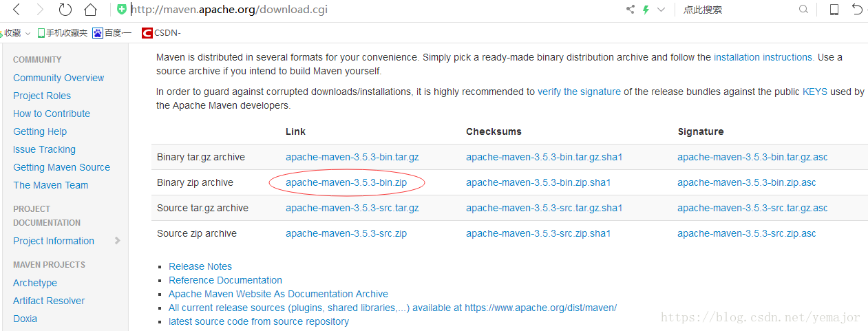Click the Checksums column header
The height and width of the screenshot is (331, 868).
coord(494,131)
